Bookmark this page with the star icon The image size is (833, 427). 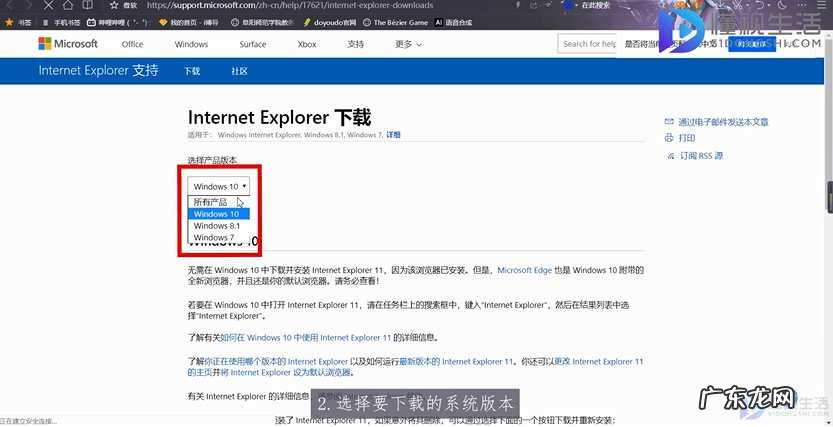[x=114, y=5]
